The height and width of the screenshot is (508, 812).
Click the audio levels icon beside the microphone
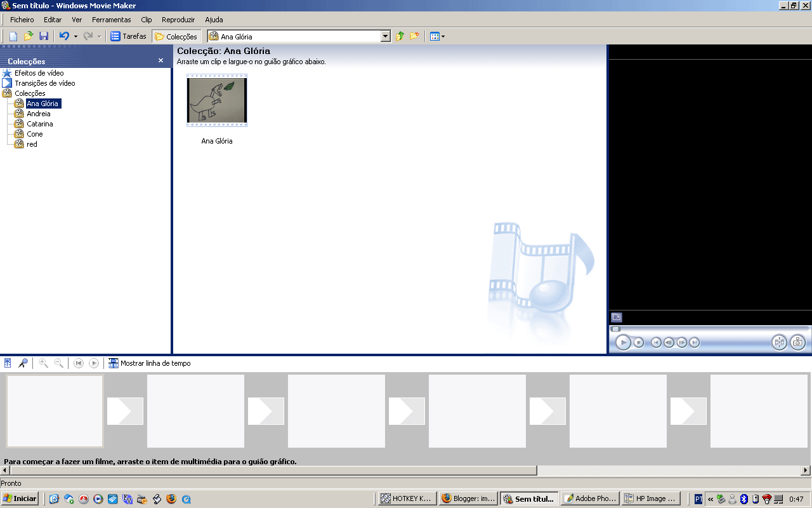click(7, 363)
